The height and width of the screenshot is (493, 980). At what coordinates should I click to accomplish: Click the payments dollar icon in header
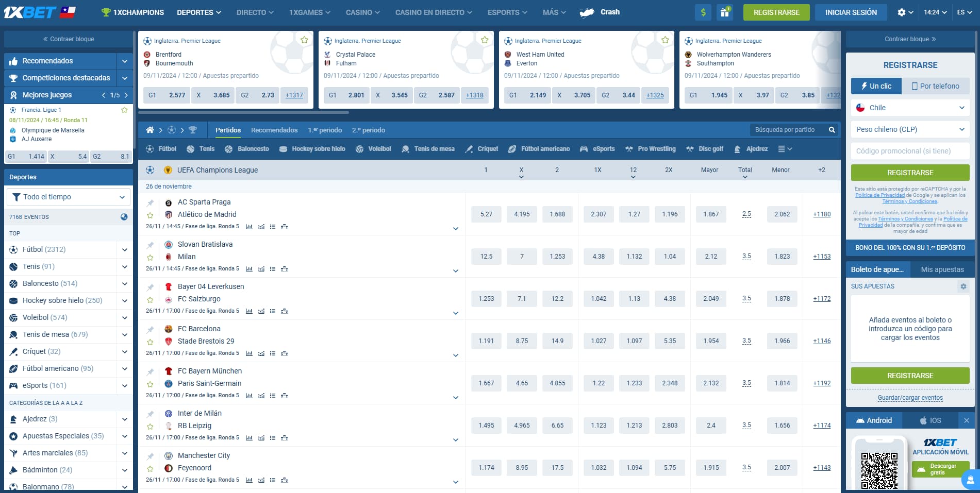(703, 12)
